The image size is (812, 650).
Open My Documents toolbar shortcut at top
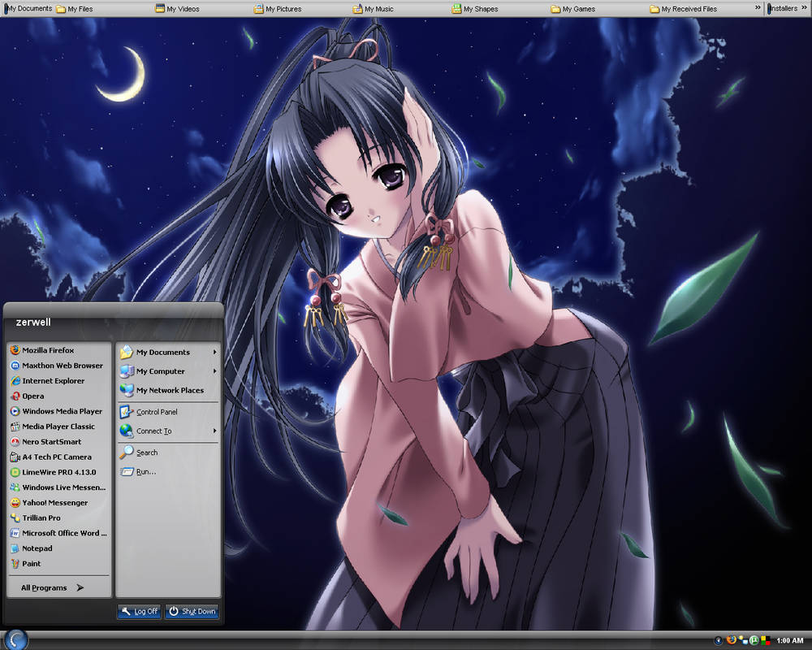(28, 8)
